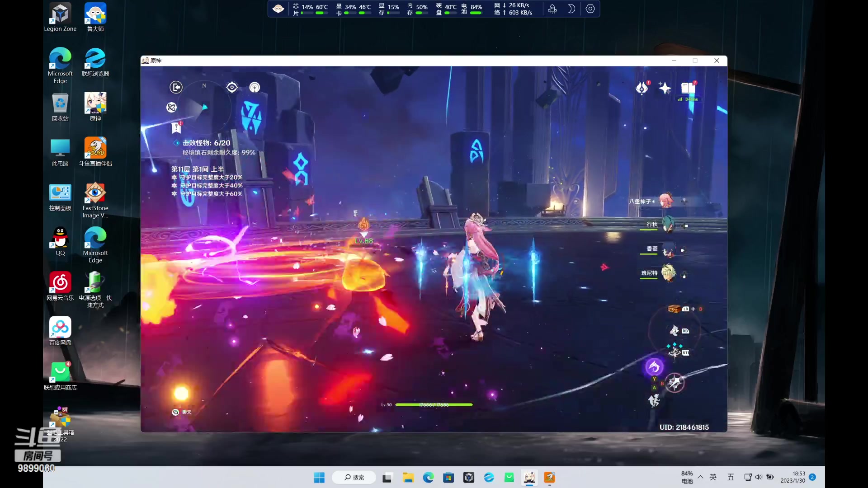
Task: Open the 鲁大师 desktop icon
Action: (x=95, y=17)
